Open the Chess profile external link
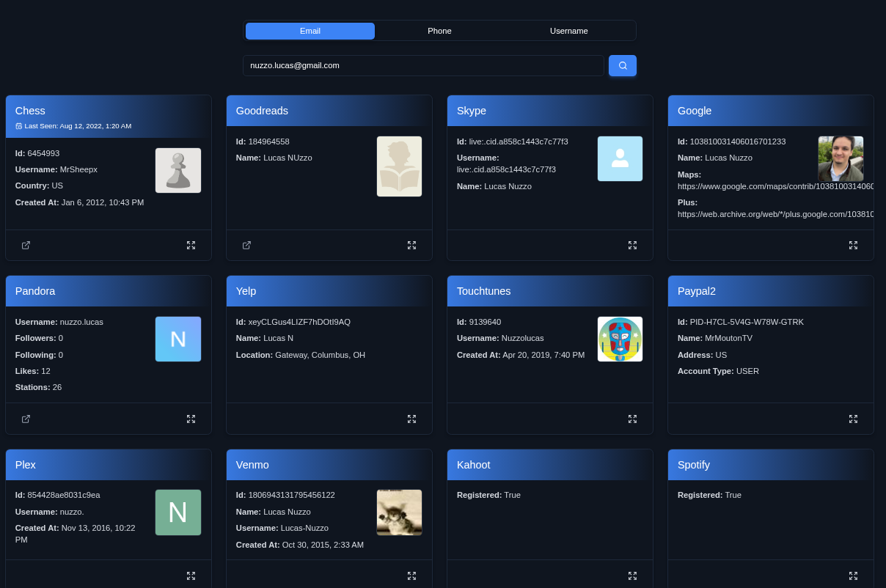 pyautogui.click(x=26, y=245)
